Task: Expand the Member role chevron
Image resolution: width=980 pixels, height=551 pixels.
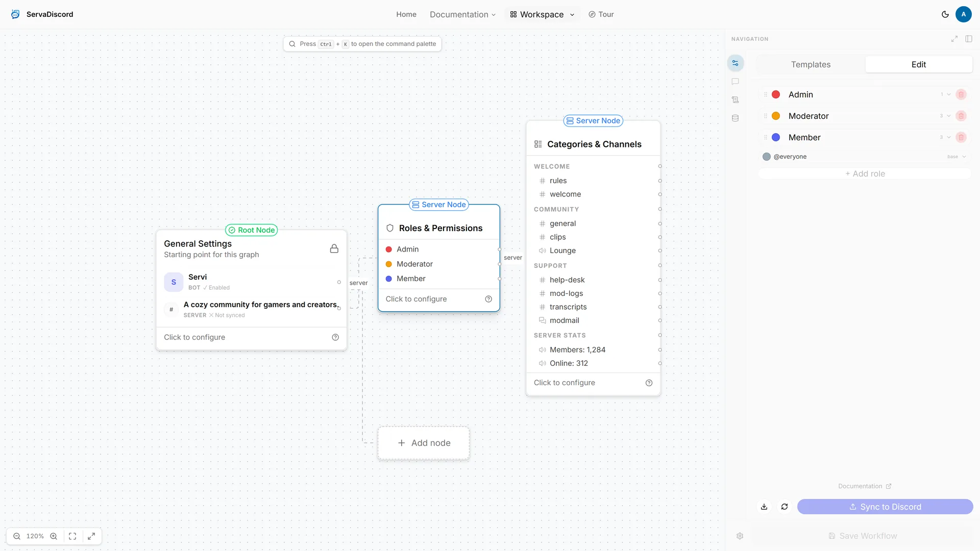Action: point(949,137)
